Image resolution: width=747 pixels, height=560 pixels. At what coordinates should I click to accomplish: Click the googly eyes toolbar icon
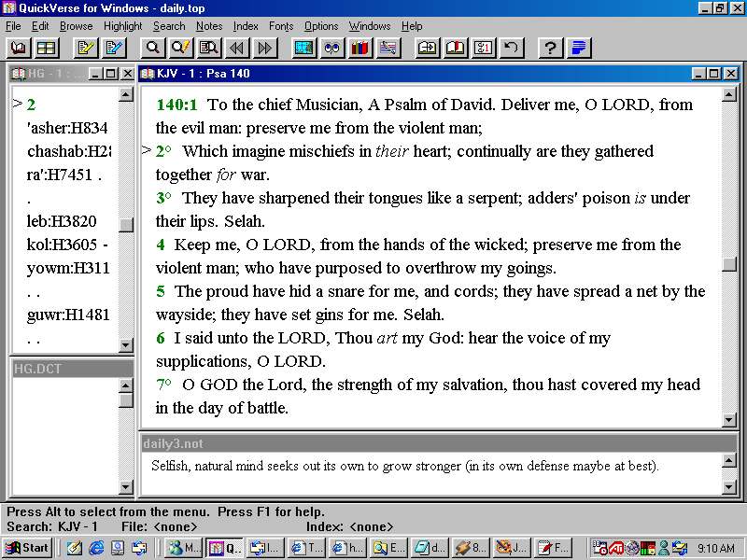coord(332,48)
